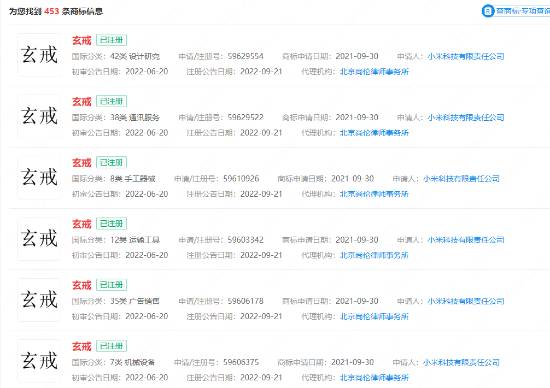Open agency 北京高伦律师事务所 in the 35类 row
The image size is (550, 388).
click(x=374, y=316)
